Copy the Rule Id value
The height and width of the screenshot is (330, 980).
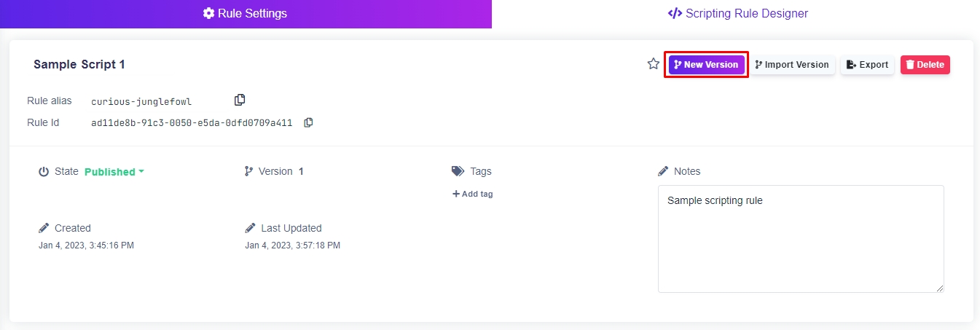(x=308, y=122)
